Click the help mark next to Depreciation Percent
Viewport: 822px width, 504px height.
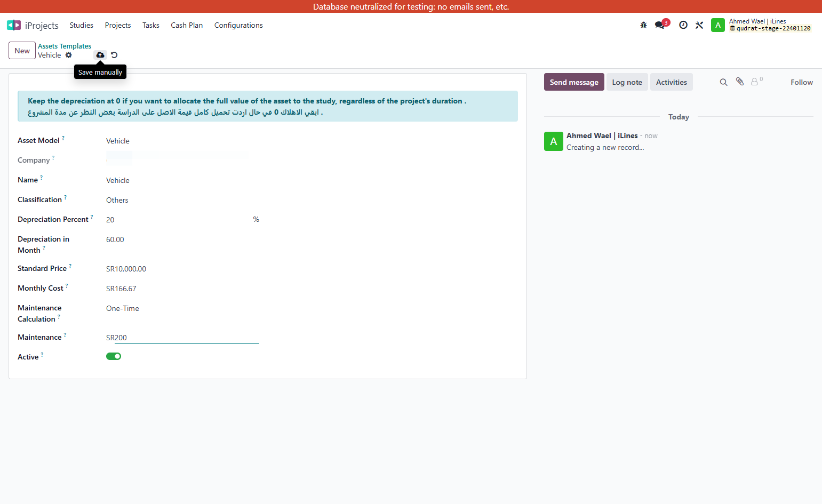pos(92,217)
